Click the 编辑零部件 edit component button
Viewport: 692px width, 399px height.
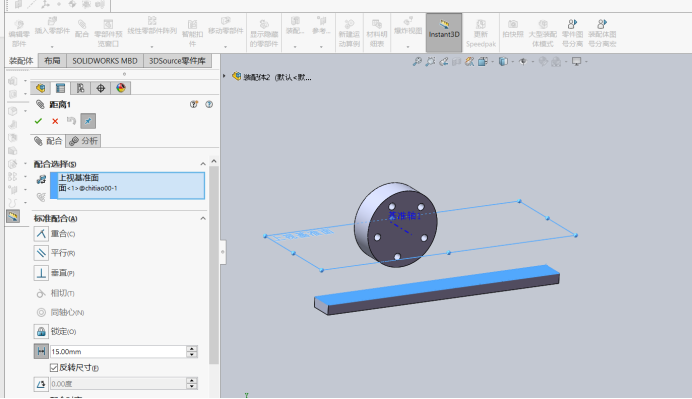(19, 33)
